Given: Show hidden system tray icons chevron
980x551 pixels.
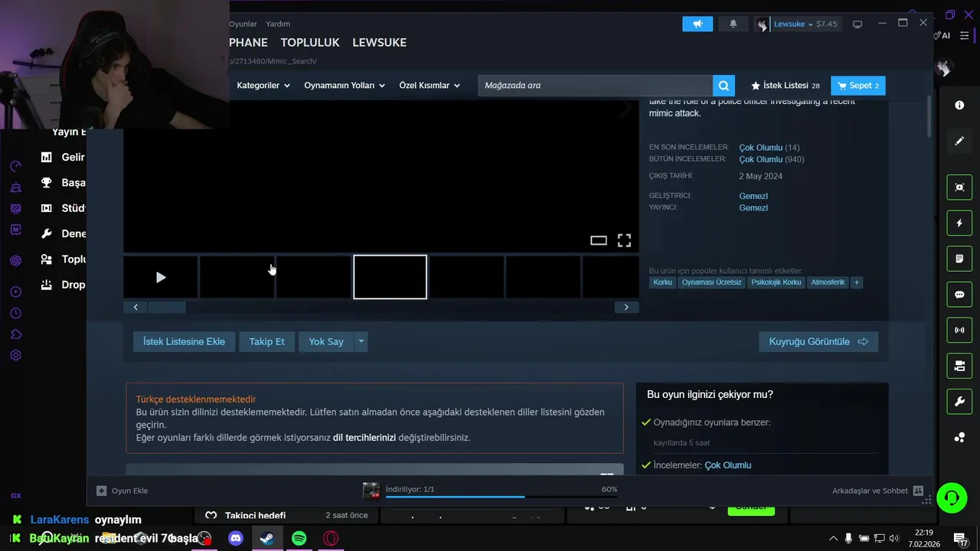Looking at the screenshot, I should [x=833, y=539].
